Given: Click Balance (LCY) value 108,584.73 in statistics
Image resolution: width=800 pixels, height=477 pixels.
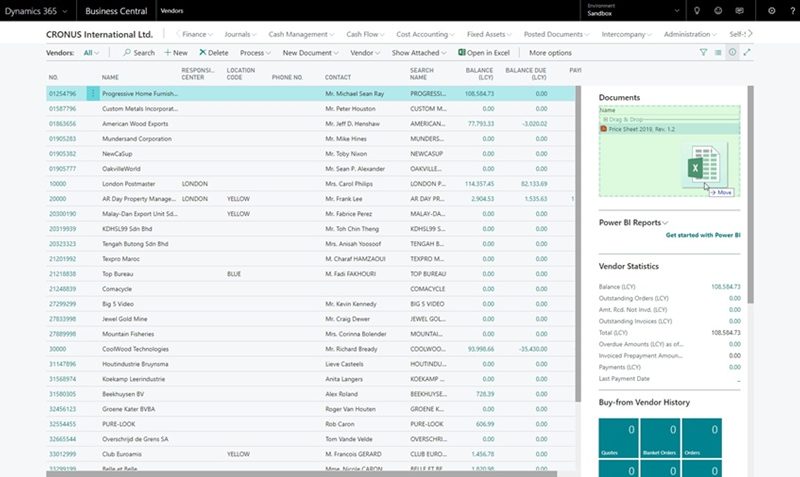Looking at the screenshot, I should click(x=726, y=287).
